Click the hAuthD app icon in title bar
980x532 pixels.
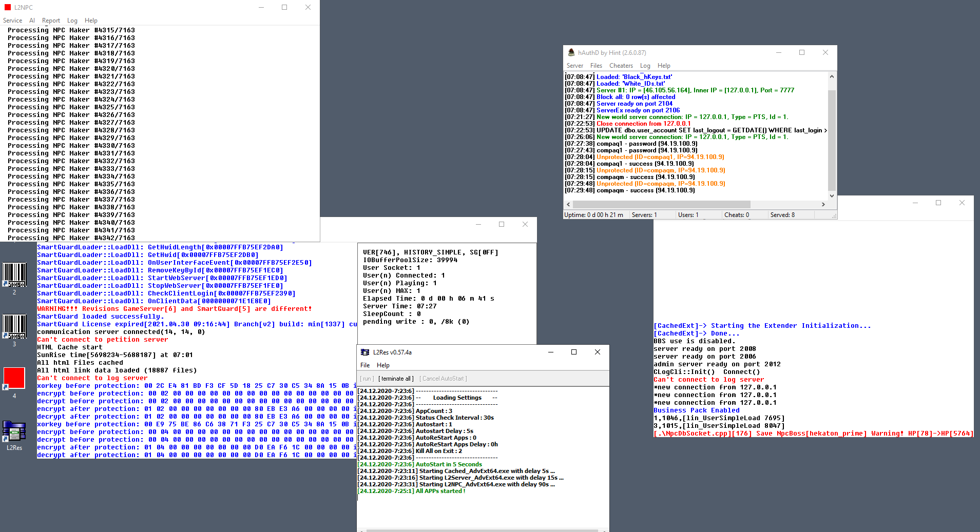click(571, 52)
